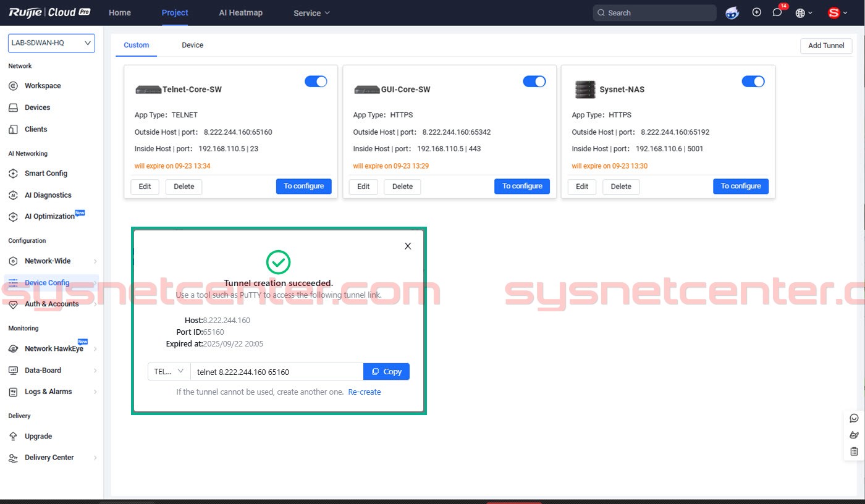
Task: Click the Add Tunnel button
Action: tap(826, 46)
